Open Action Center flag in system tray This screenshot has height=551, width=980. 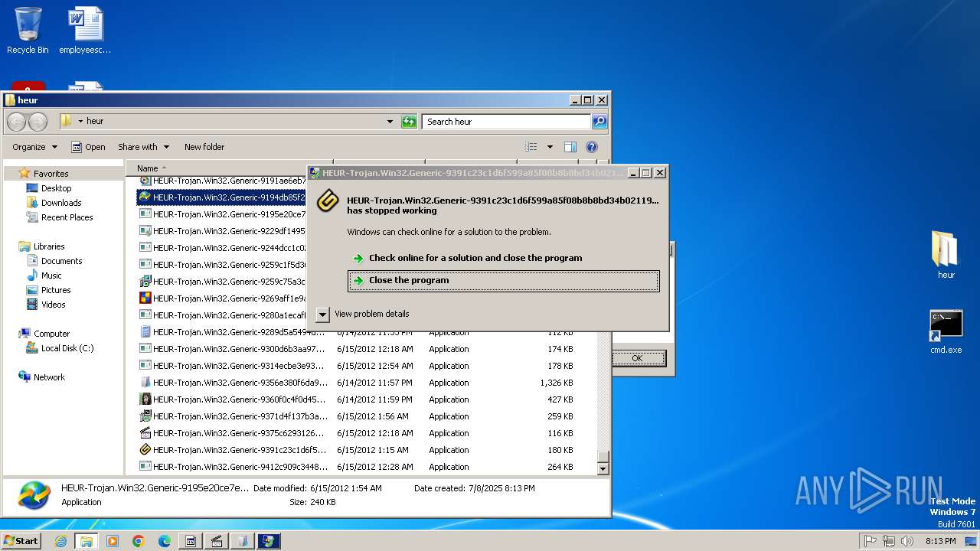[870, 541]
